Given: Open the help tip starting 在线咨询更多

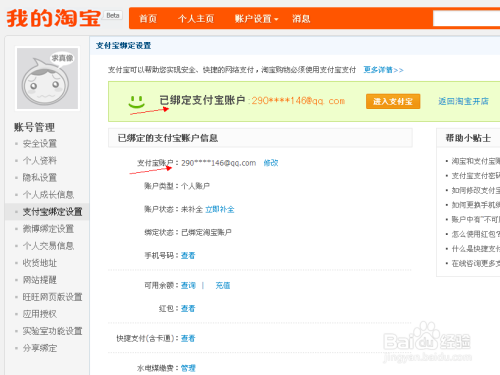Looking at the screenshot, I should 476,264.
